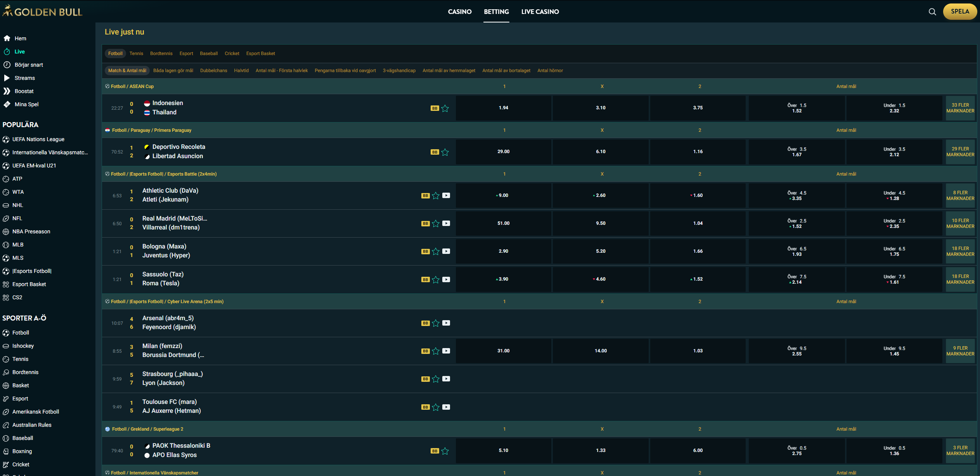Expand 29 fler marknader for Deportivo Recoleta
980x476 pixels.
coord(960,152)
